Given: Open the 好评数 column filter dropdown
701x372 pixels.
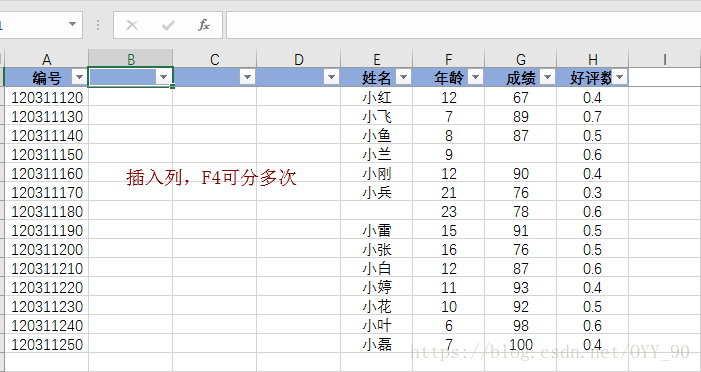Looking at the screenshot, I should [x=619, y=77].
